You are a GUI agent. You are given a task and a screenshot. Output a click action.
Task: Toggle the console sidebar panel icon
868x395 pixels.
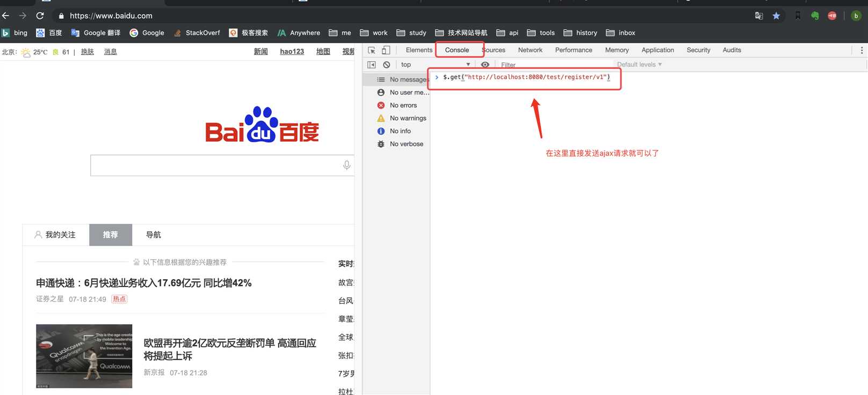click(371, 64)
